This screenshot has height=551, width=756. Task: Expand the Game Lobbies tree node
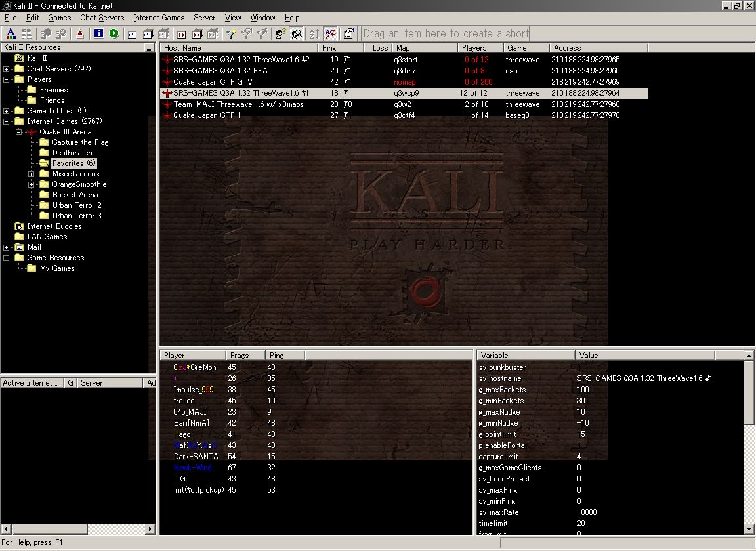(x=7, y=111)
